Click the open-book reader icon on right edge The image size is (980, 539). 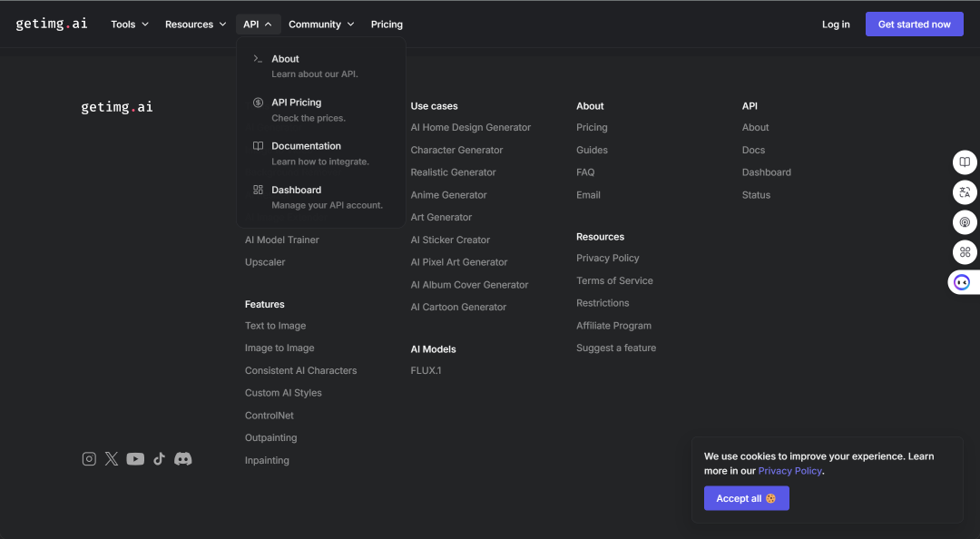pyautogui.click(x=965, y=162)
